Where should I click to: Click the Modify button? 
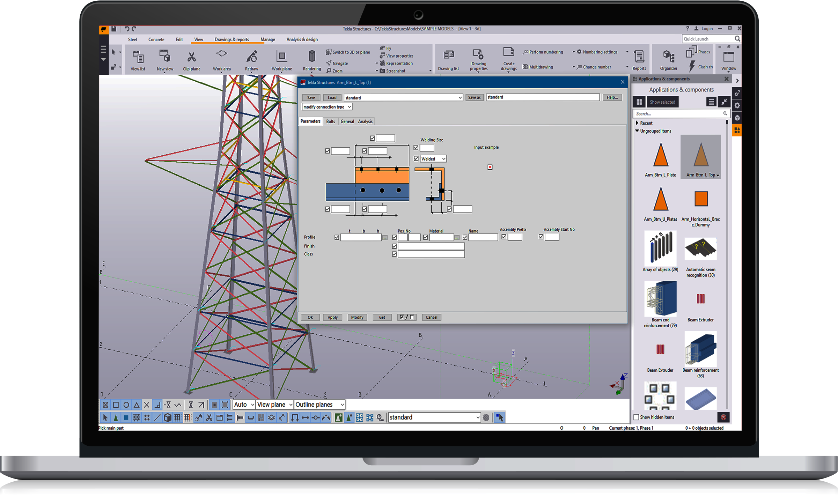click(357, 317)
